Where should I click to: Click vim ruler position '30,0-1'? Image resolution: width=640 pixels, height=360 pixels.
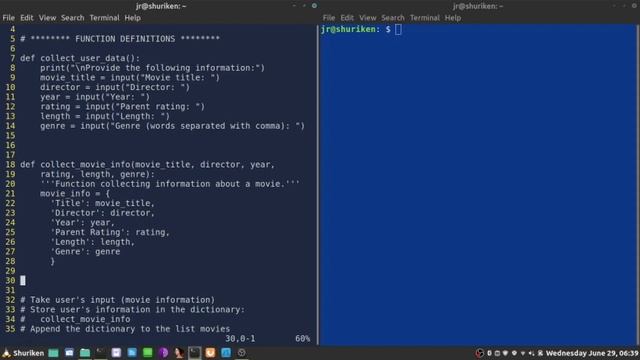240,339
